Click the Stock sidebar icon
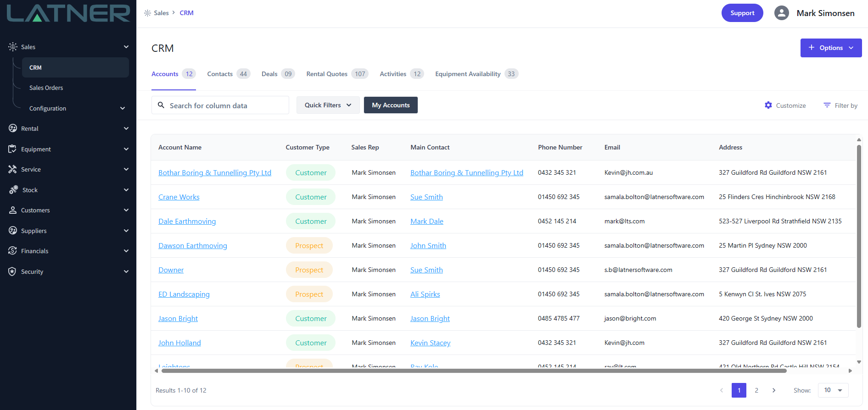The image size is (868, 410). point(13,190)
